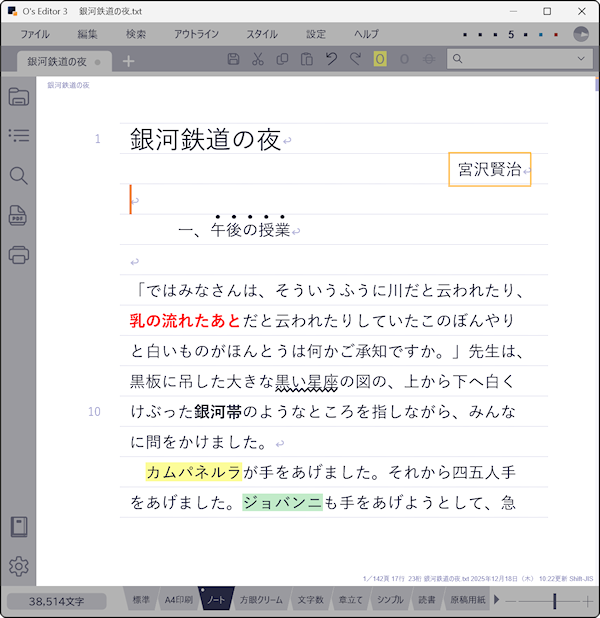The width and height of the screenshot is (600, 618).
Task: Click the PDF export icon
Action: click(x=18, y=215)
